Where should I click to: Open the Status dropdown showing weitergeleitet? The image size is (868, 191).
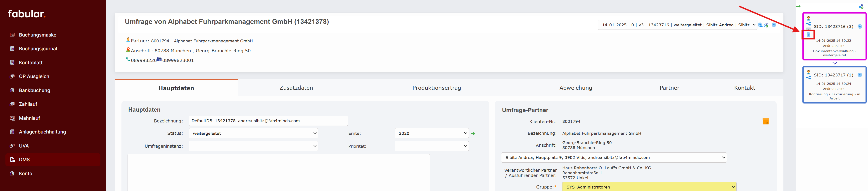253,133
